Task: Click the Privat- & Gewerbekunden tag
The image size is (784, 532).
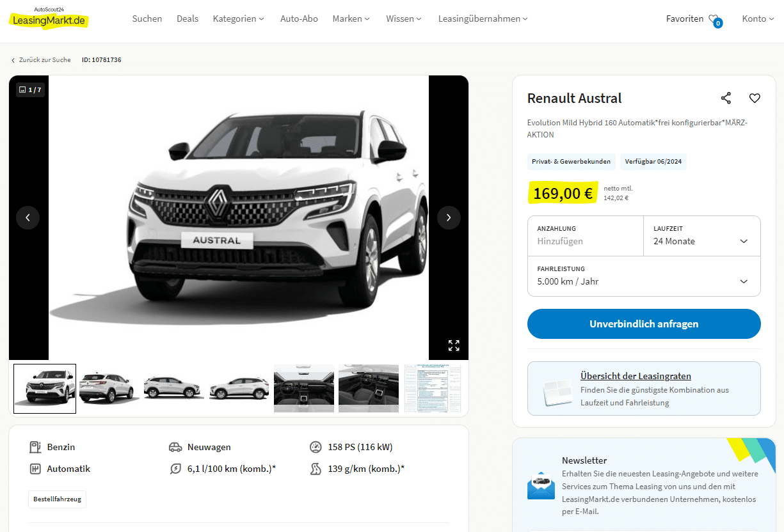Action: click(x=571, y=161)
